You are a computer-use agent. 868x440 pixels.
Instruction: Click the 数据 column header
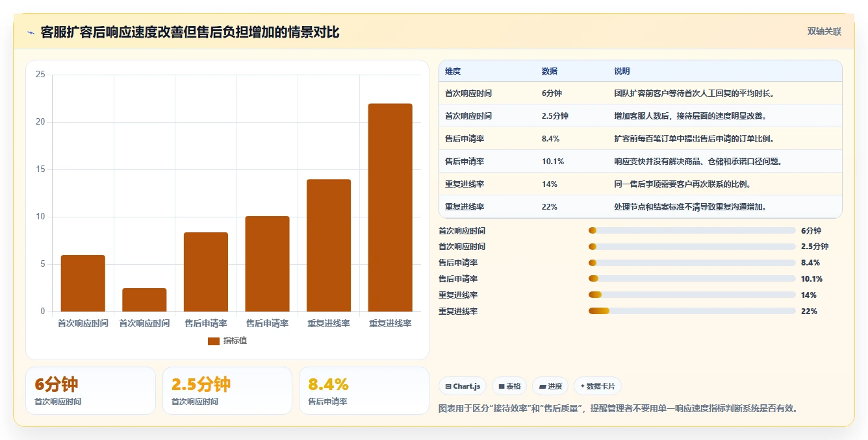(550, 71)
